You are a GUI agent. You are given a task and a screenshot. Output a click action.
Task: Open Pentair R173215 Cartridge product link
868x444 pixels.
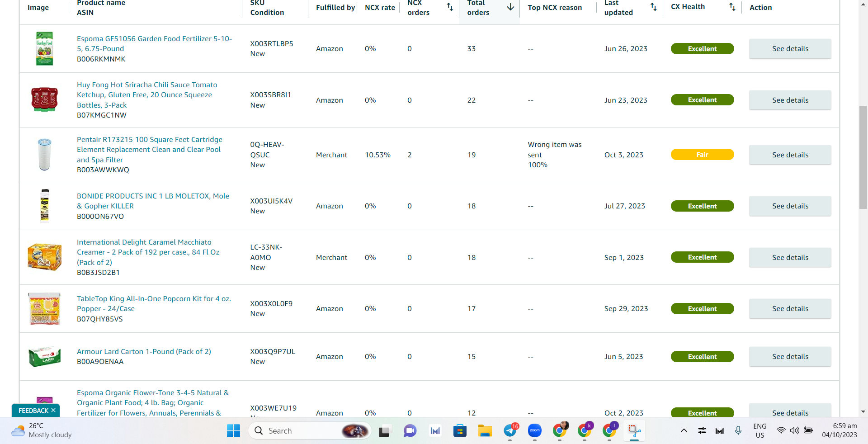click(x=150, y=150)
